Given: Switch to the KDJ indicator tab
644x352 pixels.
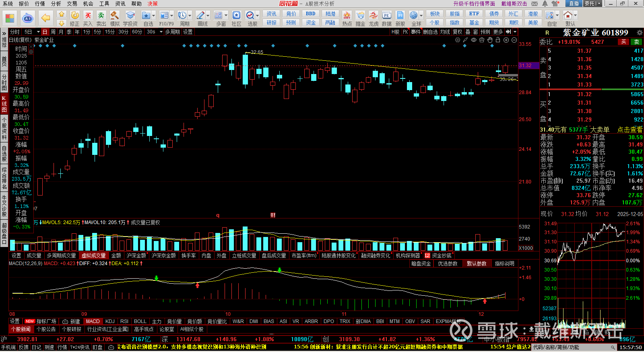Looking at the screenshot, I should point(110,321).
